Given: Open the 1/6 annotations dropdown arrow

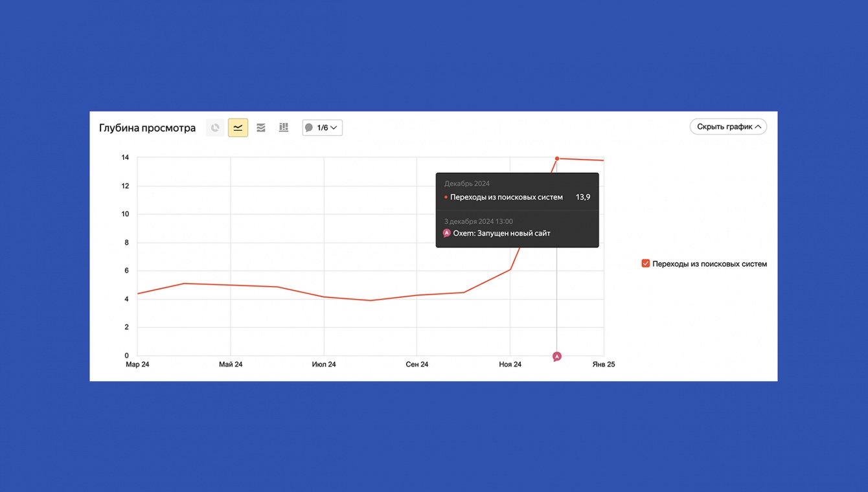Looking at the screenshot, I should pyautogui.click(x=334, y=128).
